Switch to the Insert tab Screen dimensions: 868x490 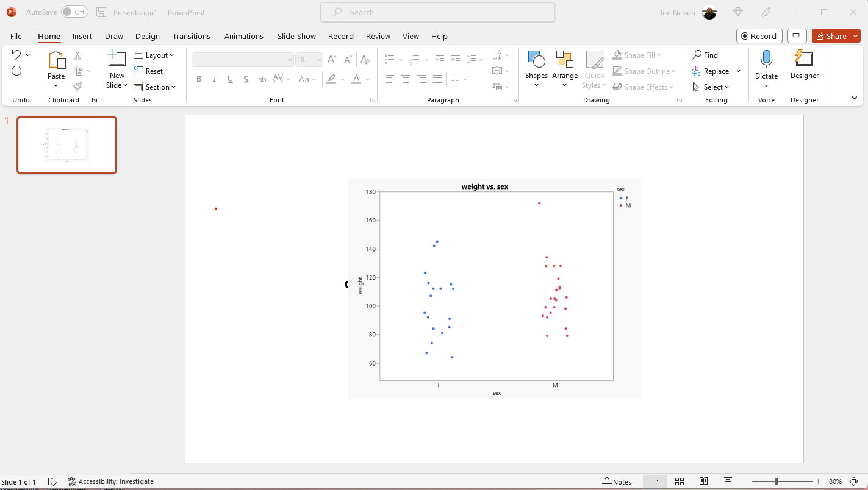[x=82, y=36]
